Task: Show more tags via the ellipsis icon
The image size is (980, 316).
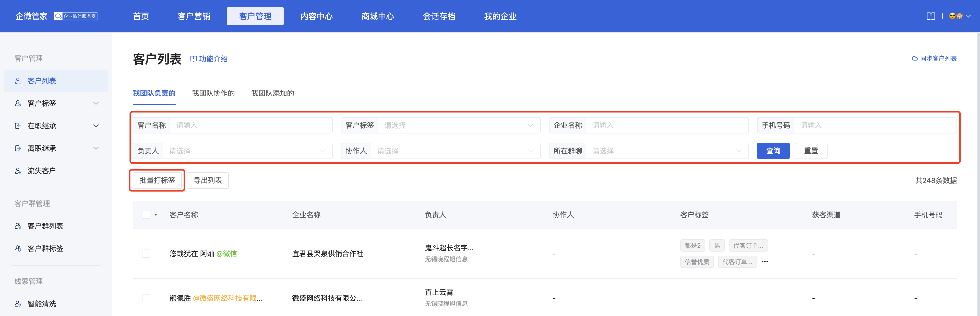Action: coord(765,262)
